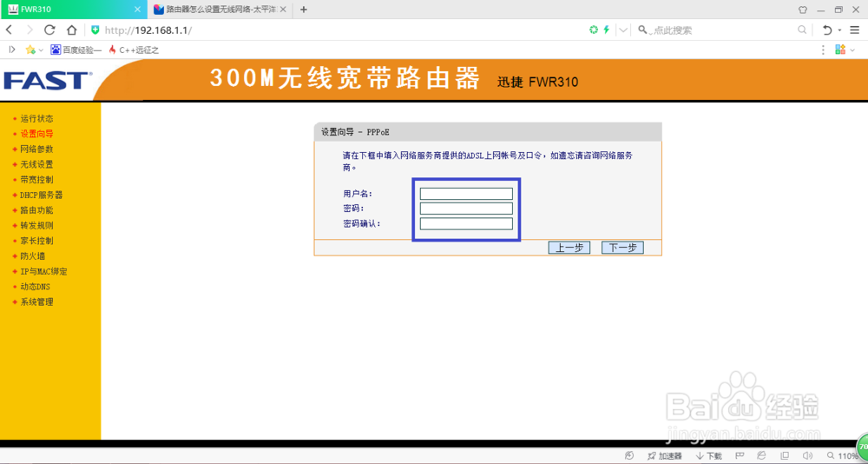Click the lightning speed-mode icon

(607, 30)
